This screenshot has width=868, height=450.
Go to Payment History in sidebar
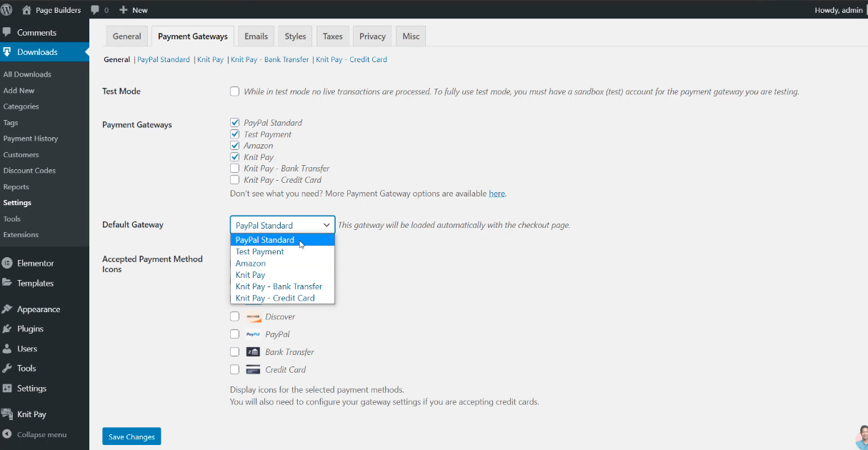tap(31, 139)
